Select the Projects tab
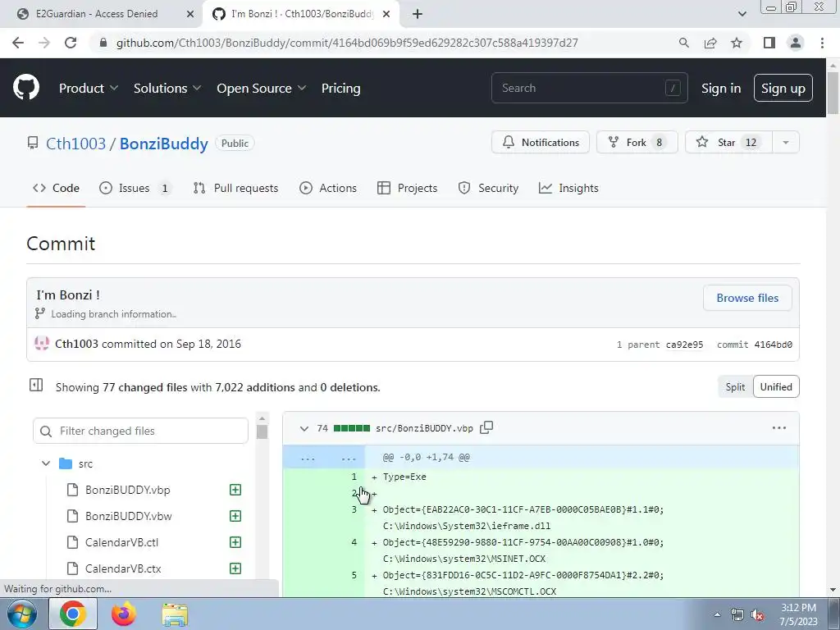 [x=407, y=188]
